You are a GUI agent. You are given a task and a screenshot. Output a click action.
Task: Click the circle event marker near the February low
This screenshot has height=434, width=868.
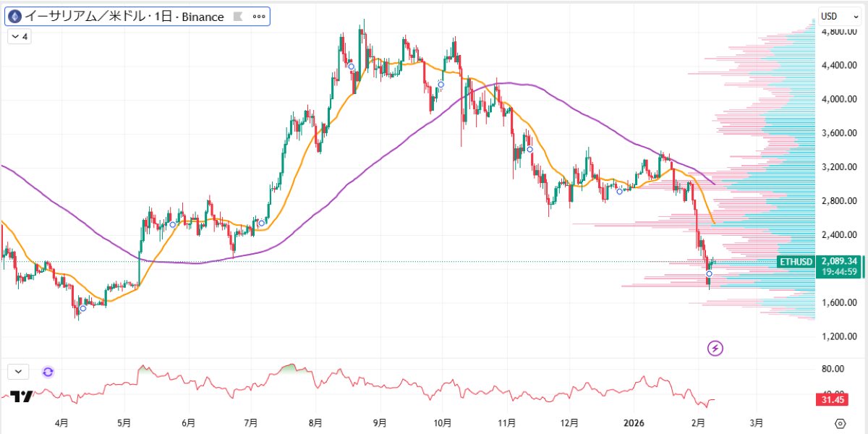(709, 274)
